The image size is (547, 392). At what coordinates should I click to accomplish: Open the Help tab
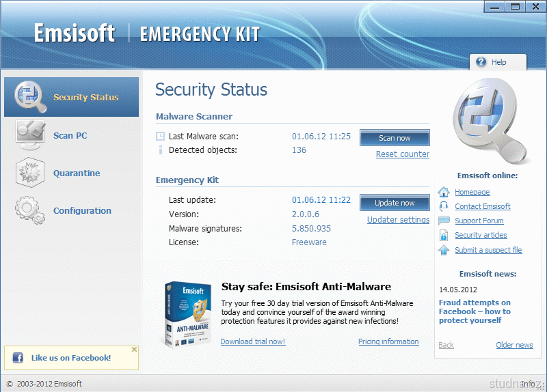[498, 62]
